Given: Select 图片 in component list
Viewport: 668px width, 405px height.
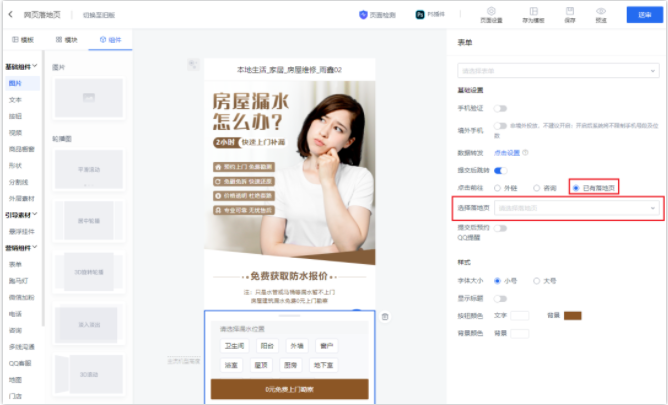Looking at the screenshot, I should 22,83.
